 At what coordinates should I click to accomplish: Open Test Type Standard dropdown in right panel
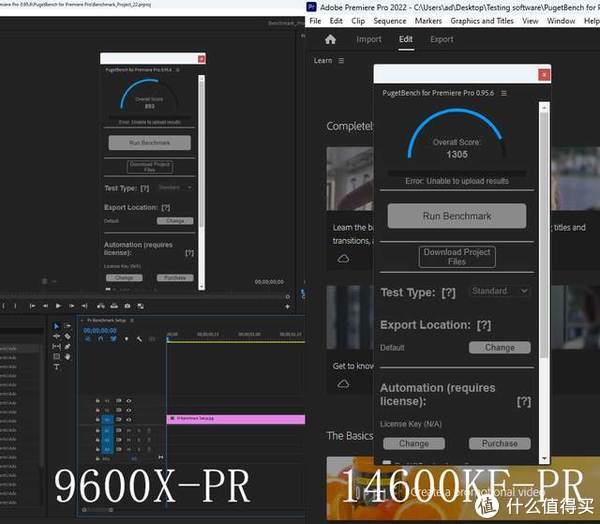click(499, 291)
